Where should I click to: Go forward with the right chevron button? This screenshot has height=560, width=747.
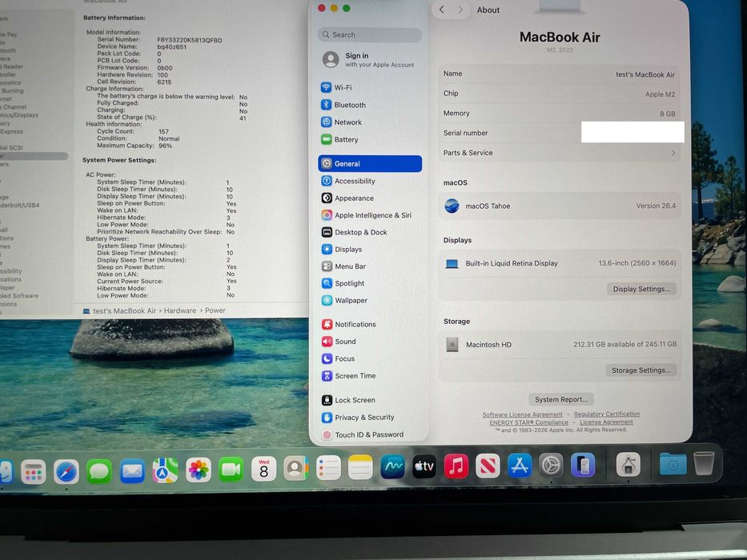point(460,10)
